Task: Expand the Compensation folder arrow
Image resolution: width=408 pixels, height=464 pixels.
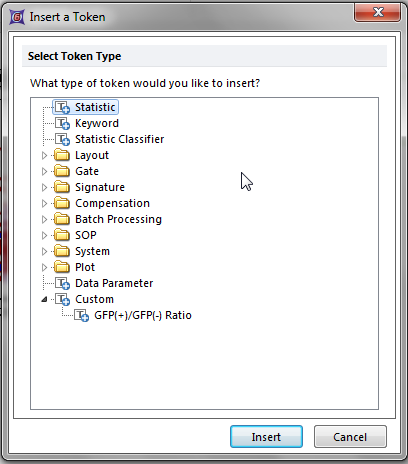Action: [x=44, y=203]
